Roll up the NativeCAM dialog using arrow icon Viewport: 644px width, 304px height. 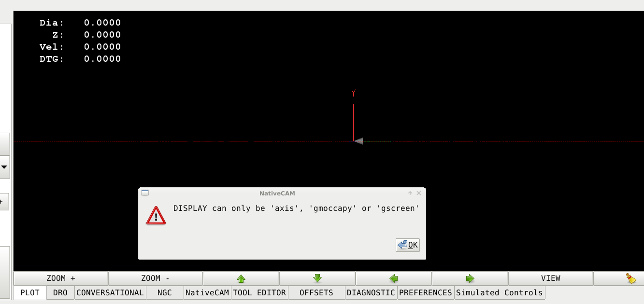pos(410,193)
